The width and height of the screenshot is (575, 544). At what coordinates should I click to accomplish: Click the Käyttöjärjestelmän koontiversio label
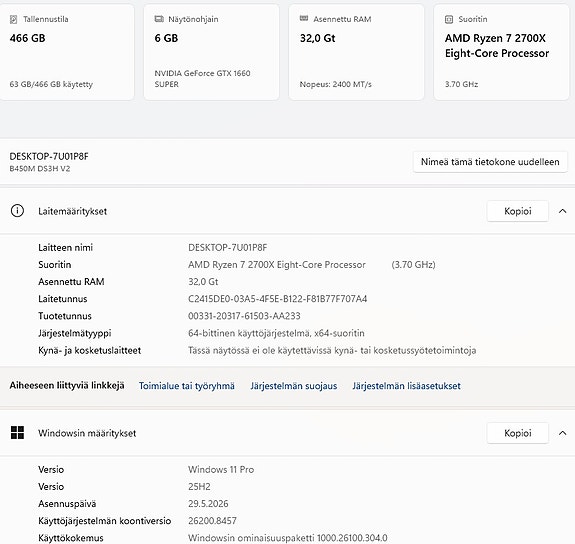pyautogui.click(x=105, y=521)
